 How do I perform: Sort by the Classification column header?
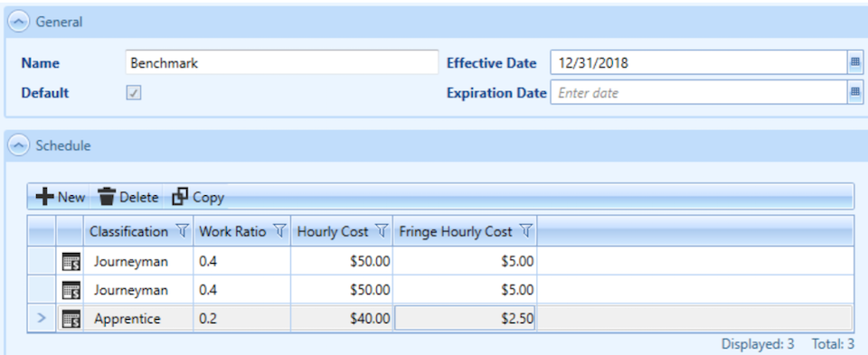(128, 231)
